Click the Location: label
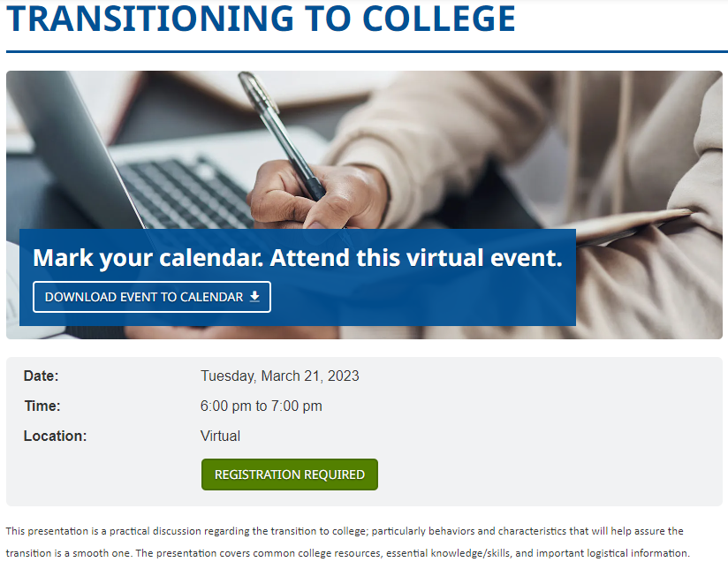The height and width of the screenshot is (577, 728). 56,437
